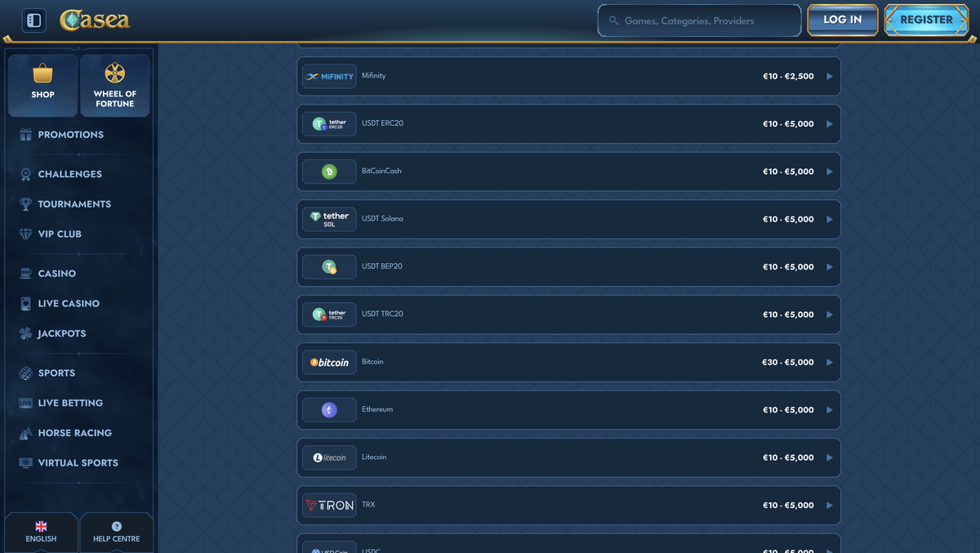The height and width of the screenshot is (553, 980).
Task: Click the Mifinity logo
Action: (329, 76)
